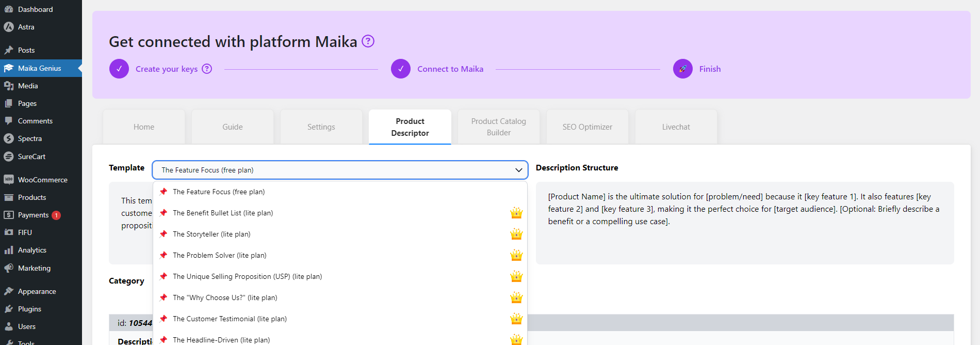Screen dimensions: 980x345
Task: Click the Description Structure text box
Action: [745, 223]
